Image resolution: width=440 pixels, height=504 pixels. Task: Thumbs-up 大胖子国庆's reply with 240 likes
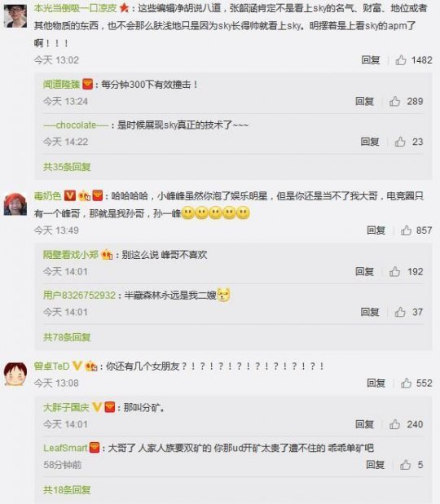[x=394, y=424]
